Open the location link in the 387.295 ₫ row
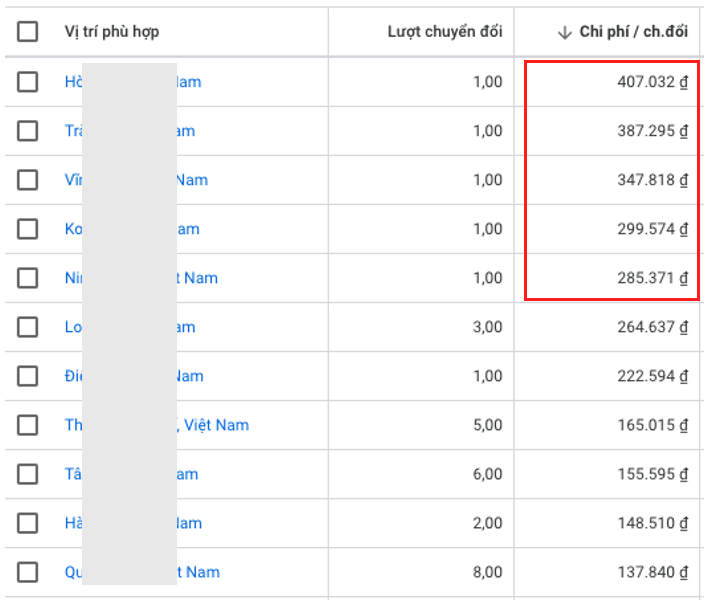Image resolution: width=705 pixels, height=601 pixels. coord(130,131)
